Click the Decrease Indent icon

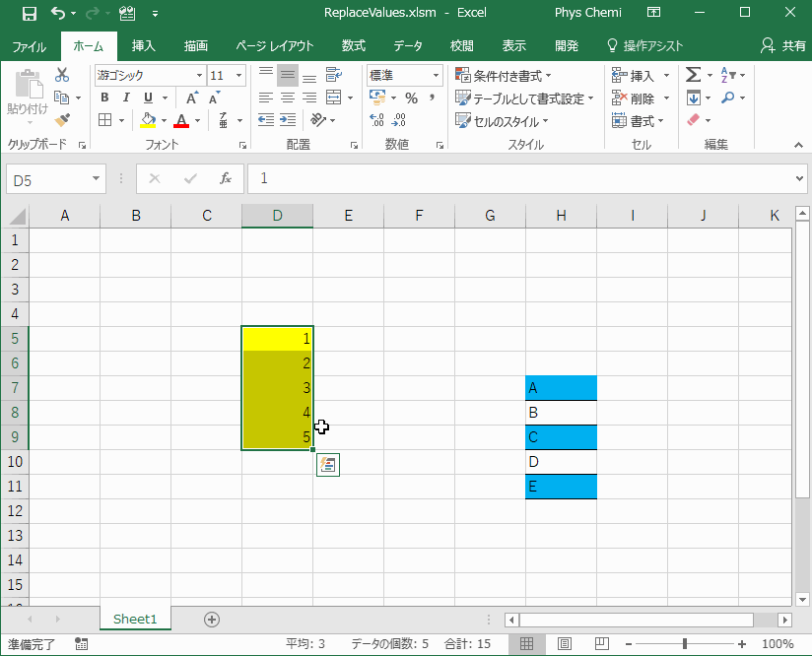(266, 120)
